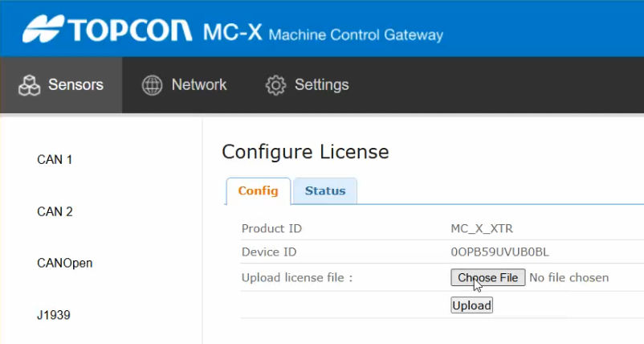Switch to the Config tab
644x344 pixels.
(259, 191)
